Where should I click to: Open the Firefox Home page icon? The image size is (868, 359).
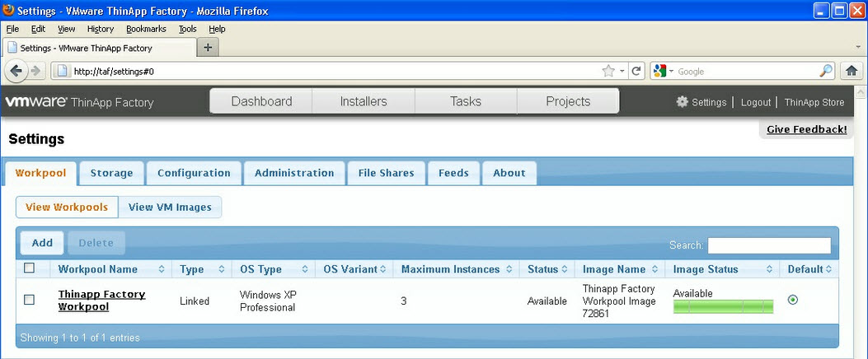pyautogui.click(x=852, y=70)
